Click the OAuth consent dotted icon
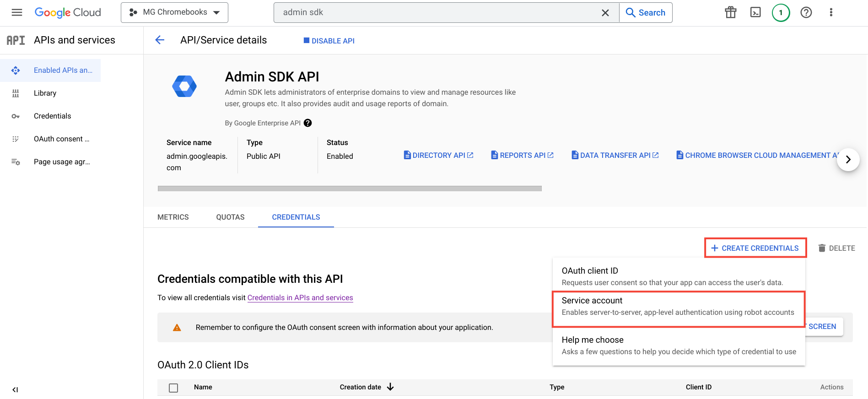868x399 pixels. click(16, 139)
